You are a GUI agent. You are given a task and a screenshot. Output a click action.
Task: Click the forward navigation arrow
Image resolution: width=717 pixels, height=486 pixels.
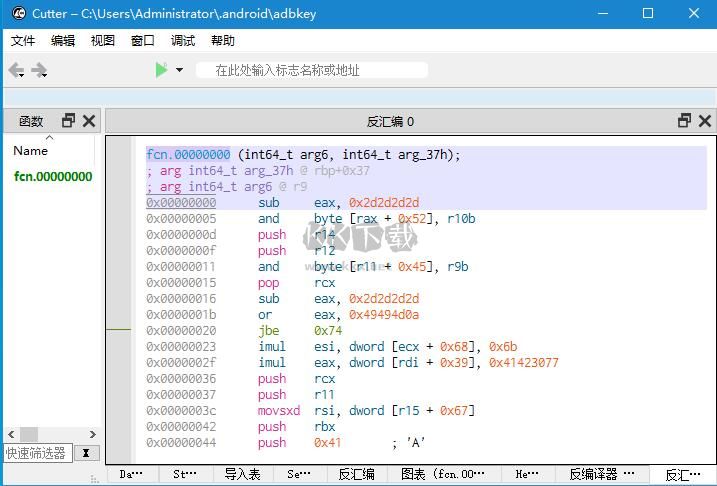pyautogui.click(x=40, y=70)
